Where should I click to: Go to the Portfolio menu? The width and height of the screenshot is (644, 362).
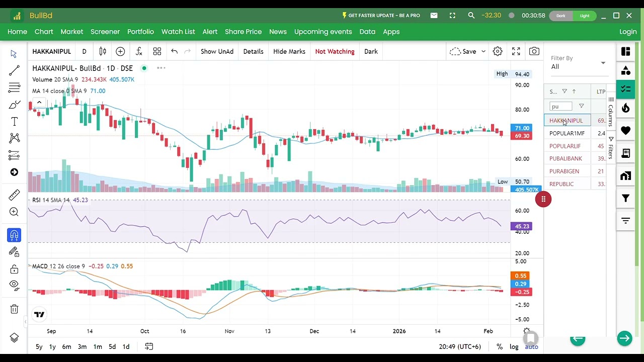pos(140,32)
